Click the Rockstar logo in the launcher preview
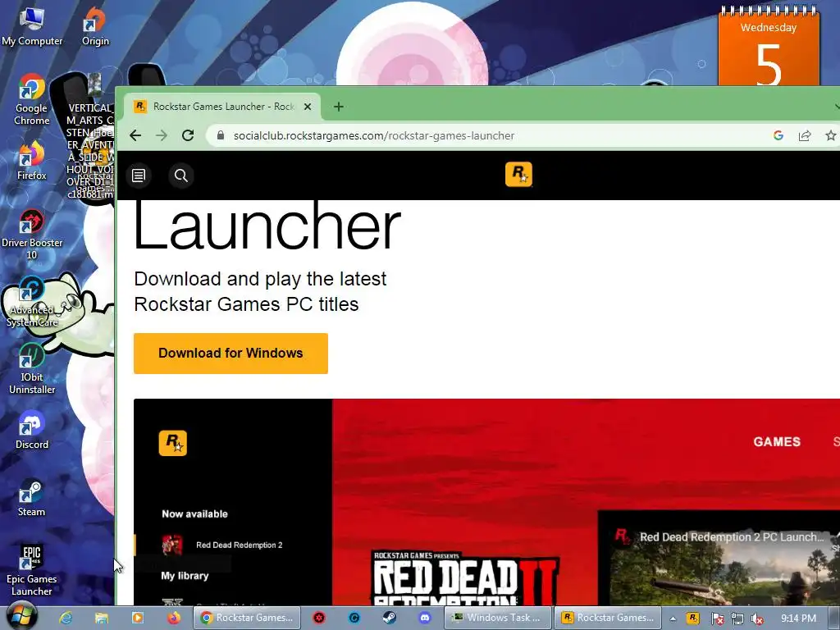The image size is (840, 630). click(x=172, y=443)
